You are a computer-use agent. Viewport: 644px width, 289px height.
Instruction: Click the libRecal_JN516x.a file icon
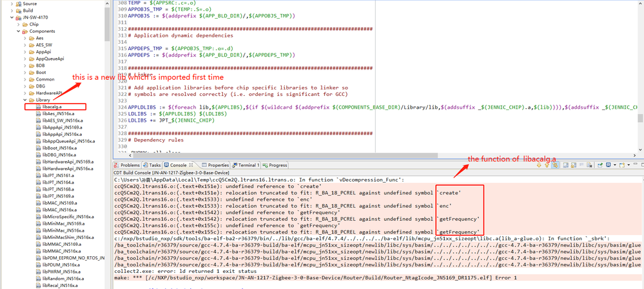click(x=38, y=286)
